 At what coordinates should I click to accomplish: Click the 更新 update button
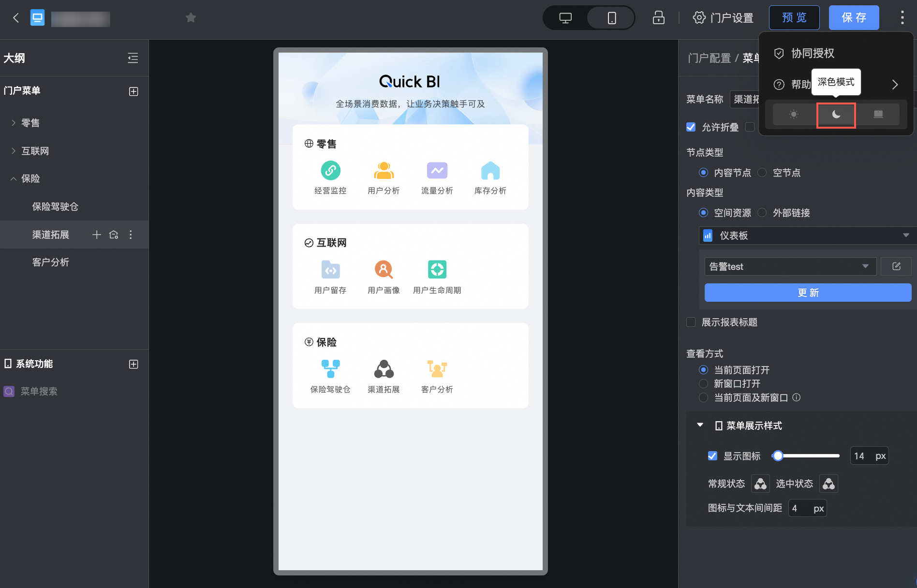point(808,293)
